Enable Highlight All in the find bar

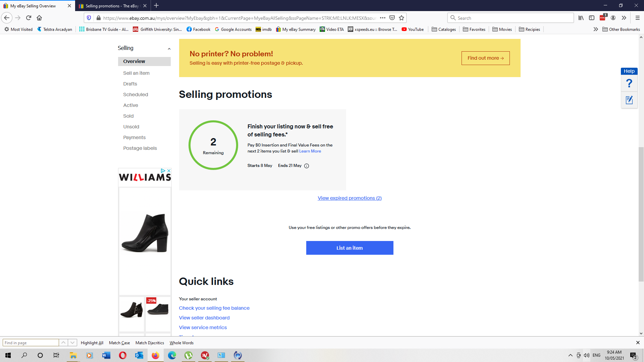click(x=92, y=343)
